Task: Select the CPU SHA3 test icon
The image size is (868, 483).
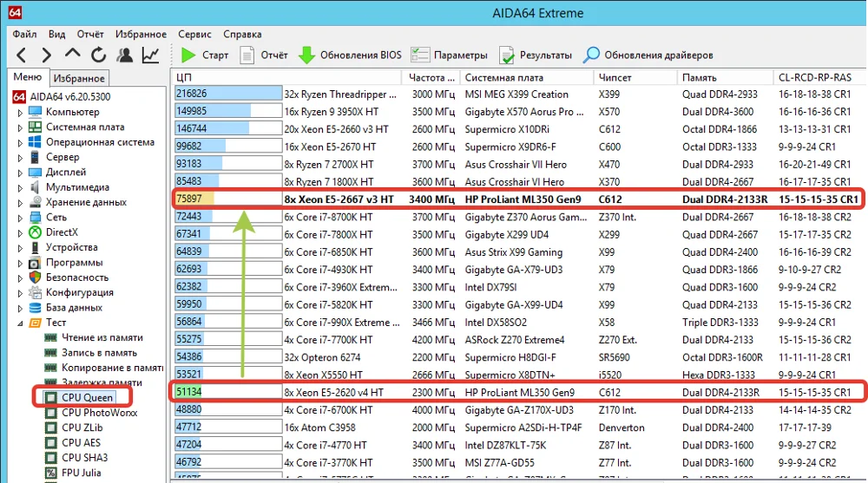Action: pyautogui.click(x=50, y=458)
